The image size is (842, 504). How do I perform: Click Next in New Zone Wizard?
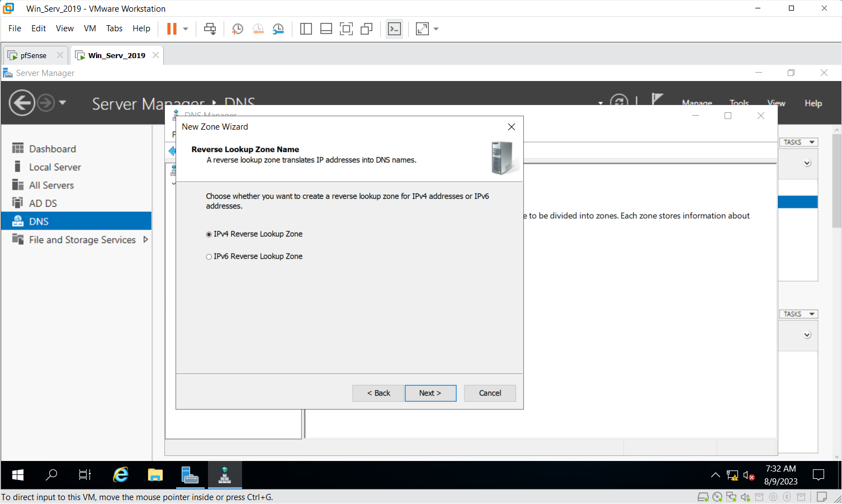[x=431, y=393]
